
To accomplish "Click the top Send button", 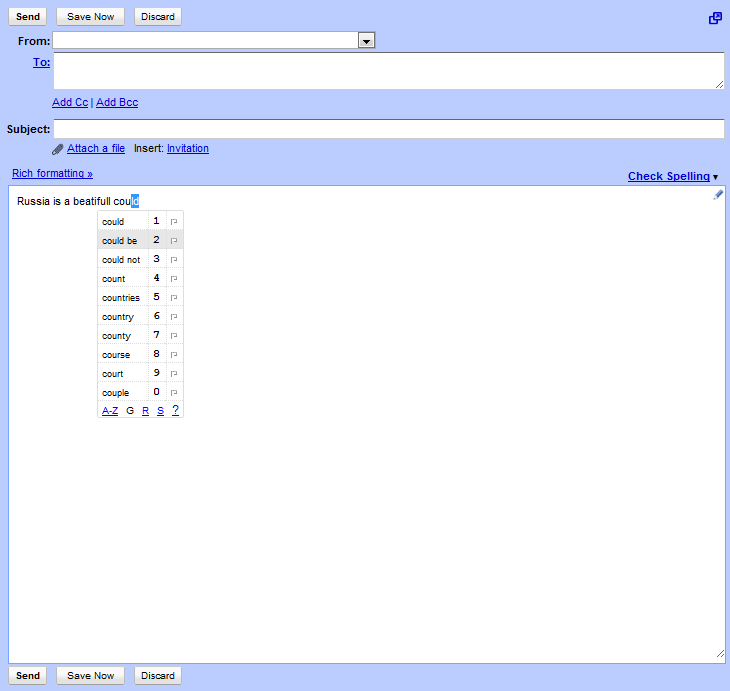I will [x=28, y=17].
